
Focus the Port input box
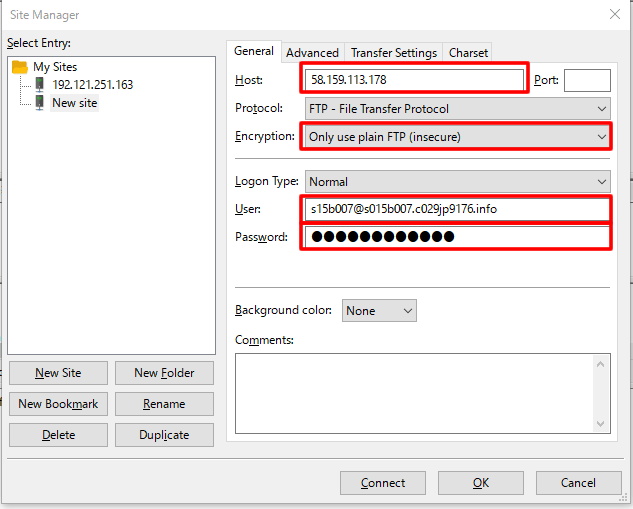click(587, 81)
